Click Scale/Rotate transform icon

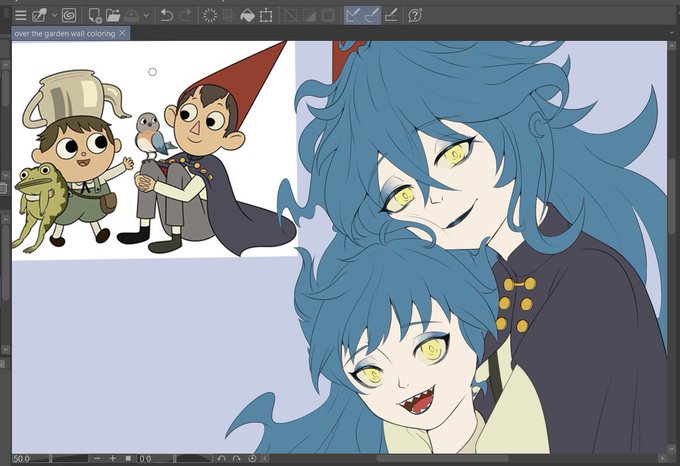(x=266, y=16)
